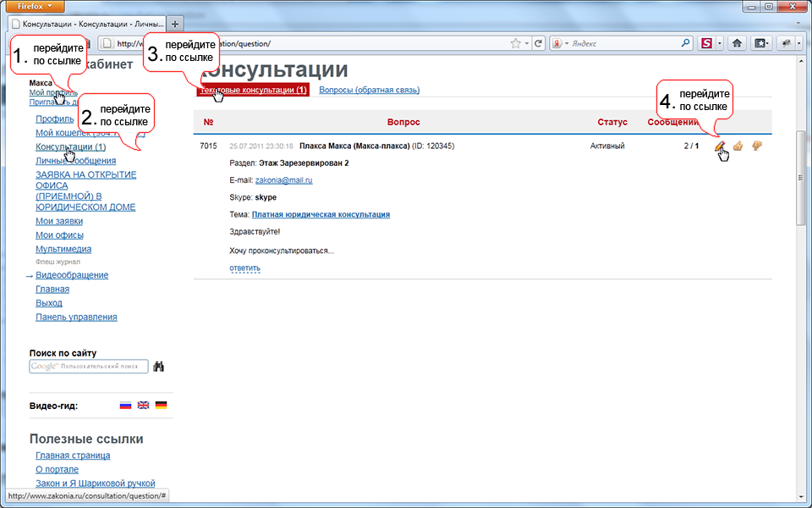Click the ответить reply link
Viewport: 812px width, 508px height.
(244, 268)
